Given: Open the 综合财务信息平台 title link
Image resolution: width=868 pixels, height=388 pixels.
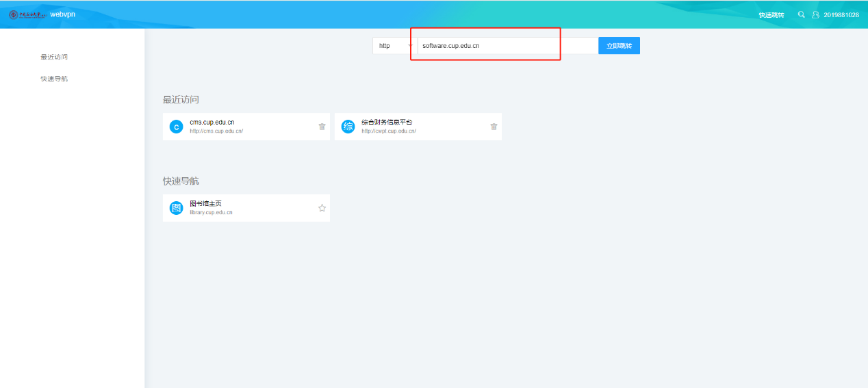Looking at the screenshot, I should 387,122.
